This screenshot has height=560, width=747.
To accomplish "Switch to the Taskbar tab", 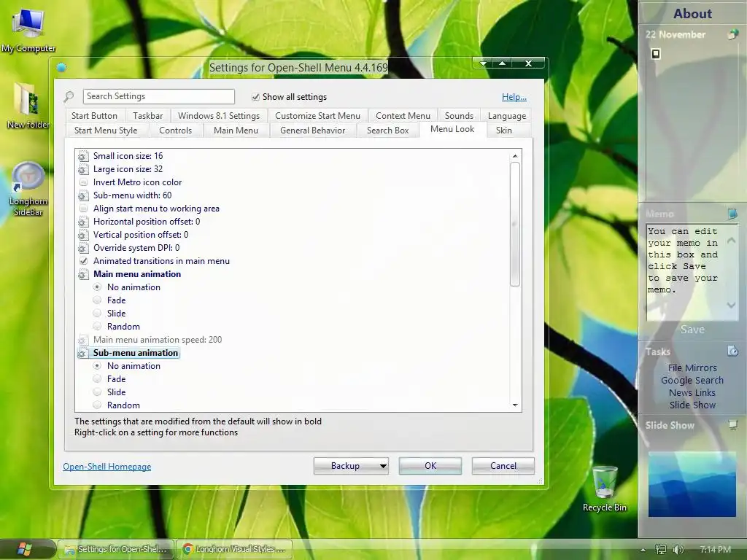I will [147, 116].
